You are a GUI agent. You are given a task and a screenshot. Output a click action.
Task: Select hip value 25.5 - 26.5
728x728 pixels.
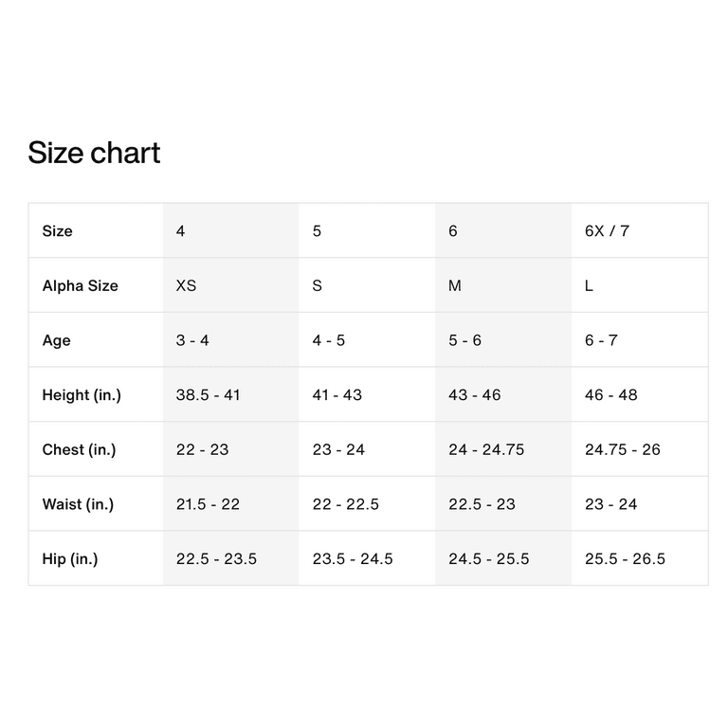(625, 559)
